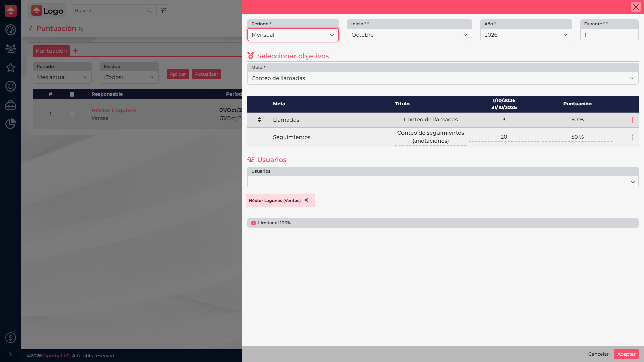Click Seguimientos meta cell

pyautogui.click(x=291, y=137)
